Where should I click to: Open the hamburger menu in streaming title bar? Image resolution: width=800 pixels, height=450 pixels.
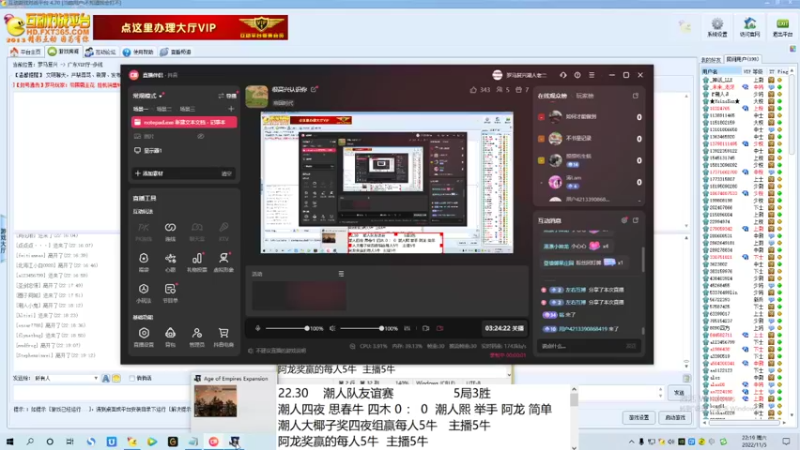pos(591,75)
